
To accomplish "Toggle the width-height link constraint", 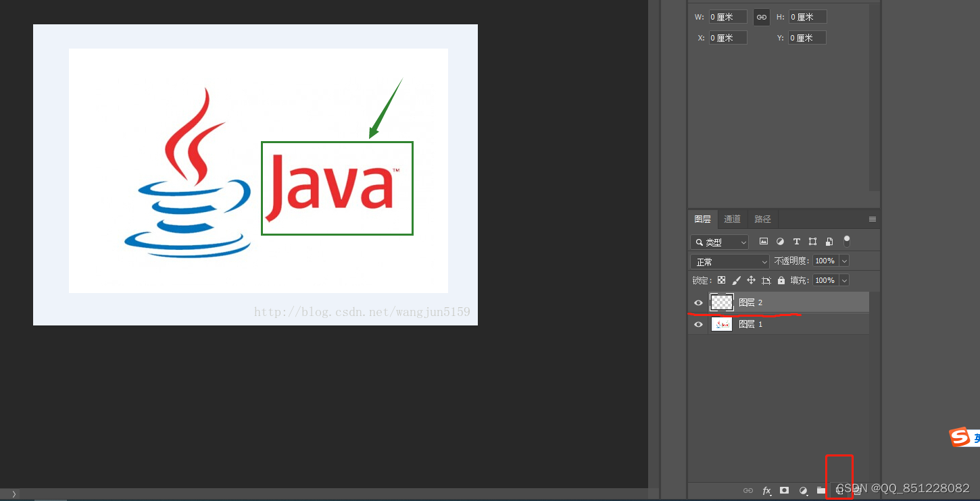I will coord(762,17).
